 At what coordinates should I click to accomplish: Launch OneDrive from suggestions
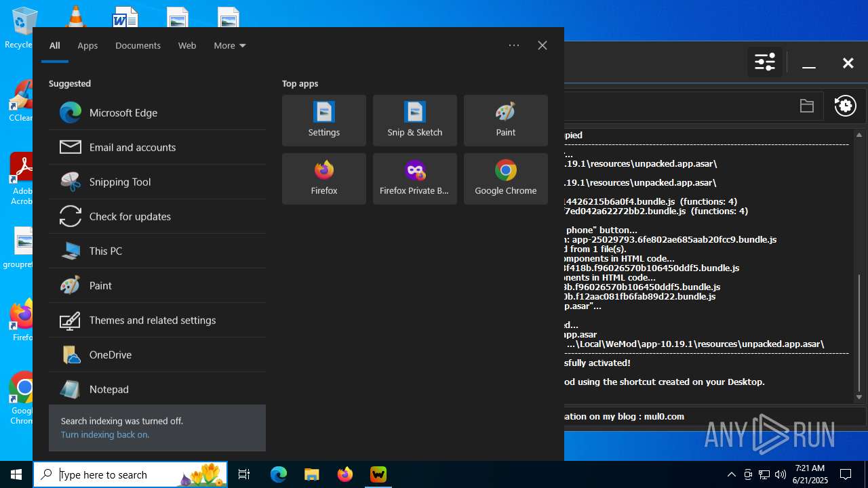(157, 354)
